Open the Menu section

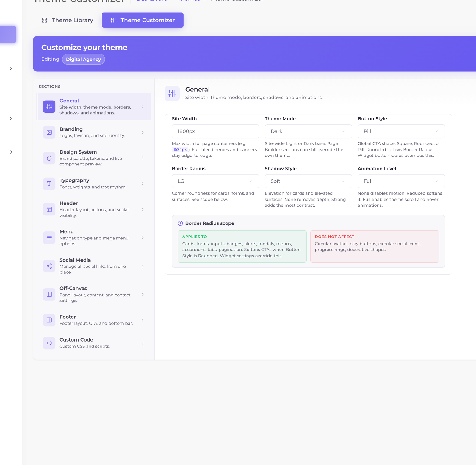click(x=94, y=238)
